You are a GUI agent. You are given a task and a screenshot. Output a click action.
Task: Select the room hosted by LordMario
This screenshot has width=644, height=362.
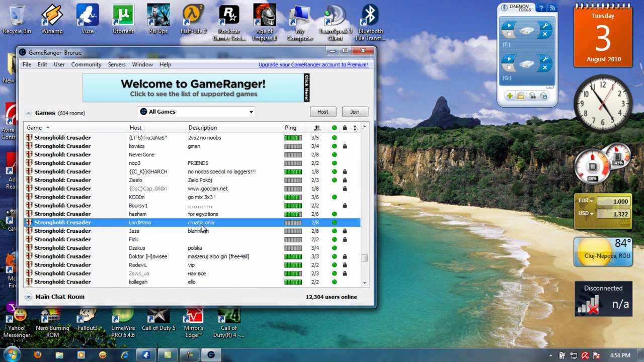click(192, 222)
